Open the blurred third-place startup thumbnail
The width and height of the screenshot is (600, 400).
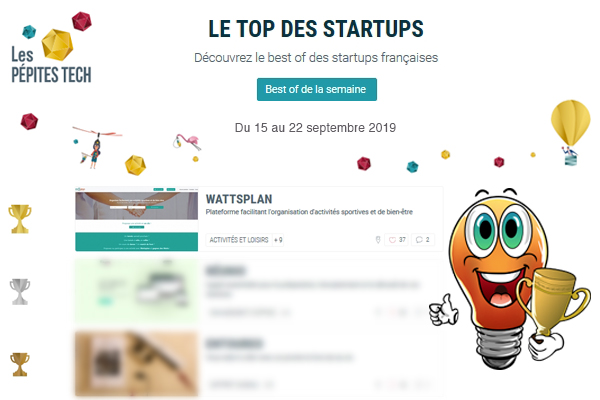137,364
